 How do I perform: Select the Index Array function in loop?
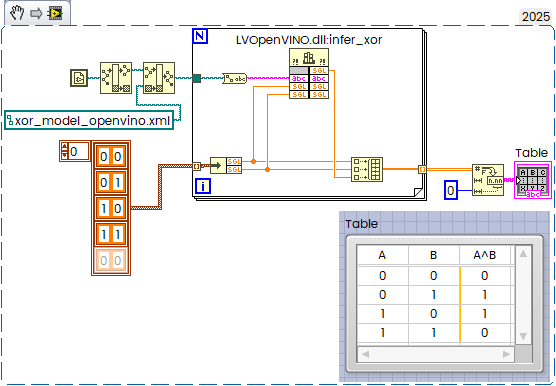click(226, 166)
